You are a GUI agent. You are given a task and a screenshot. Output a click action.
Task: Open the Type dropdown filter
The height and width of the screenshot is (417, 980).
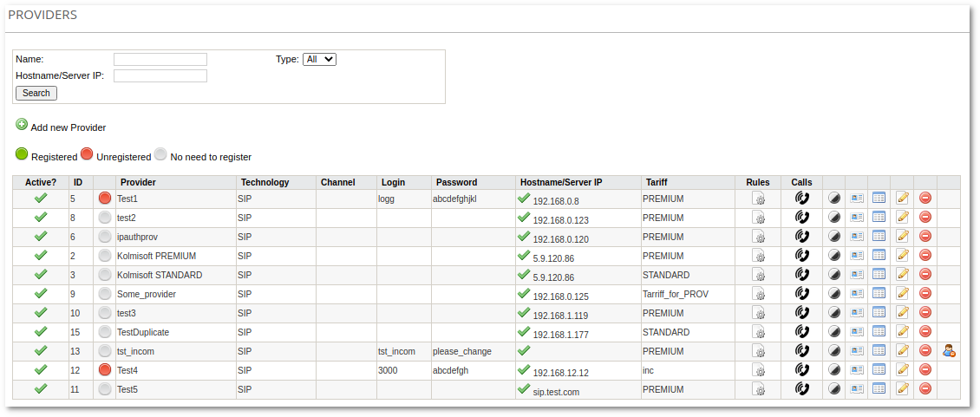pos(318,59)
